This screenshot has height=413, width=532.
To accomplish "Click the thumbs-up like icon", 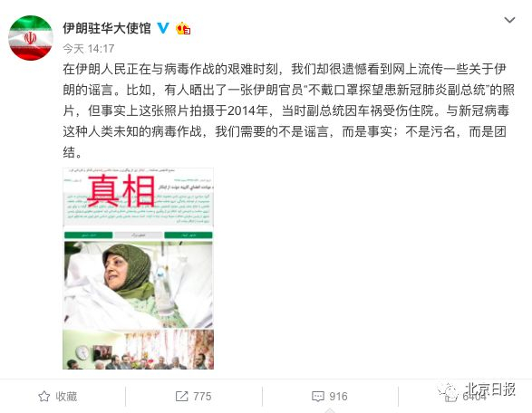I will [451, 397].
